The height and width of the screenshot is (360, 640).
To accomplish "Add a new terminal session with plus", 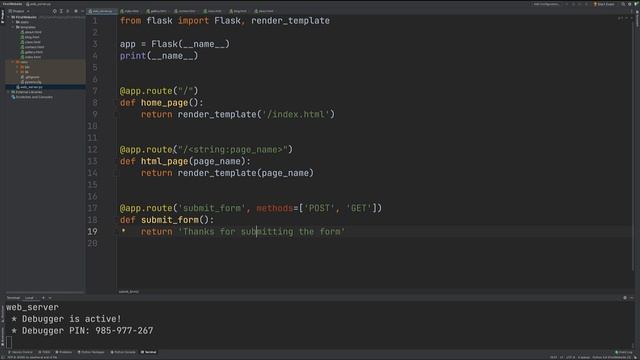I will click(43, 298).
